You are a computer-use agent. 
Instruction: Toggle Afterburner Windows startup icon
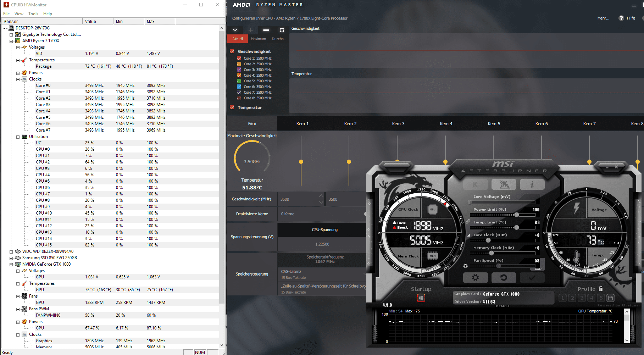[421, 298]
